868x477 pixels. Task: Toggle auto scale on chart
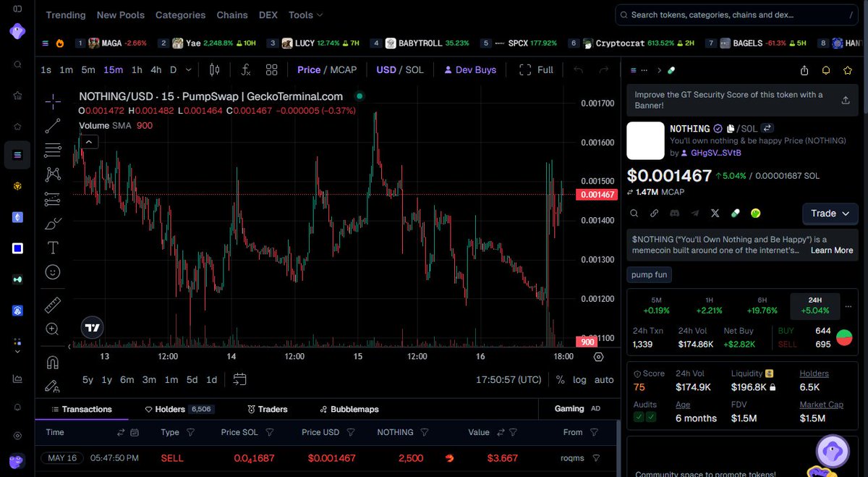pos(604,379)
